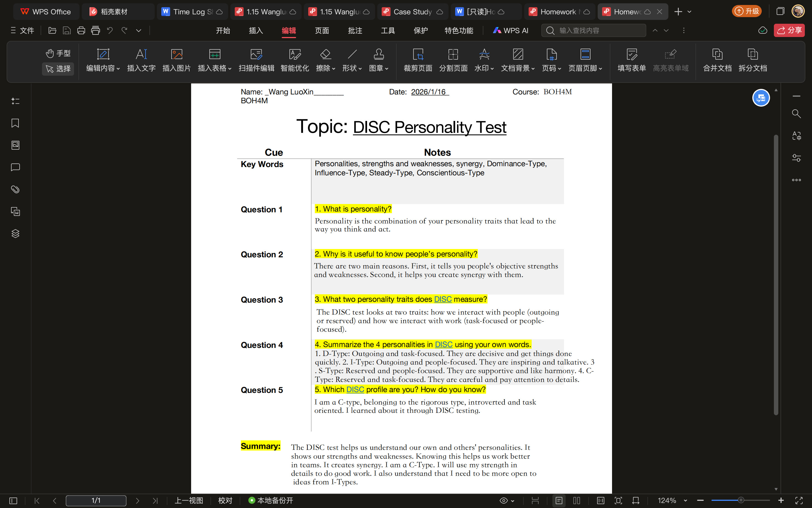812x508 pixels.
Task: Switch to the Select (选择) tool
Action: tap(58, 68)
